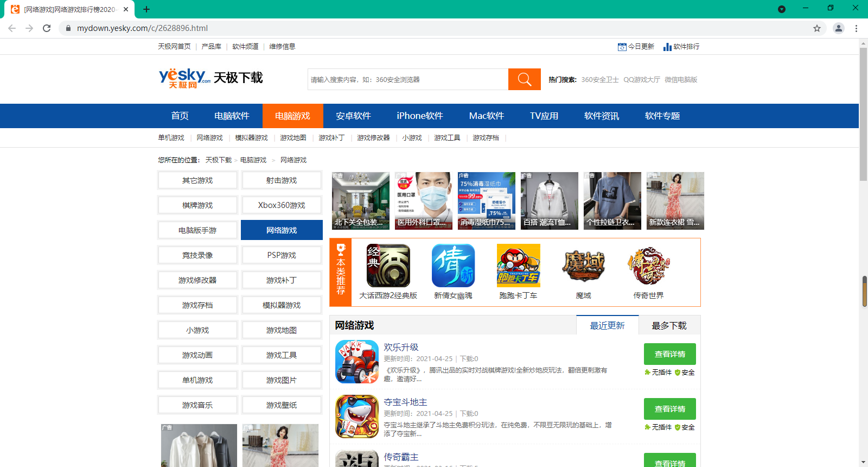Switch to 最近更新 tab
The height and width of the screenshot is (467, 868).
tap(608, 325)
